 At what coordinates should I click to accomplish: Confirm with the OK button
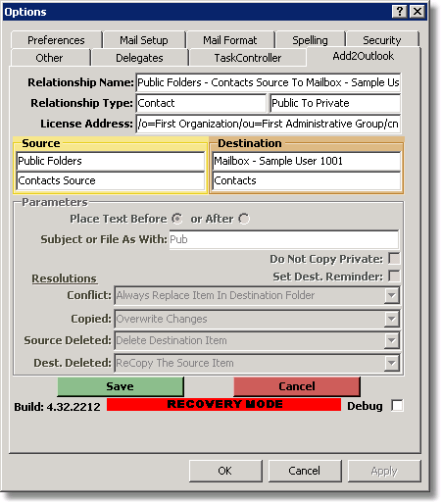point(225,471)
